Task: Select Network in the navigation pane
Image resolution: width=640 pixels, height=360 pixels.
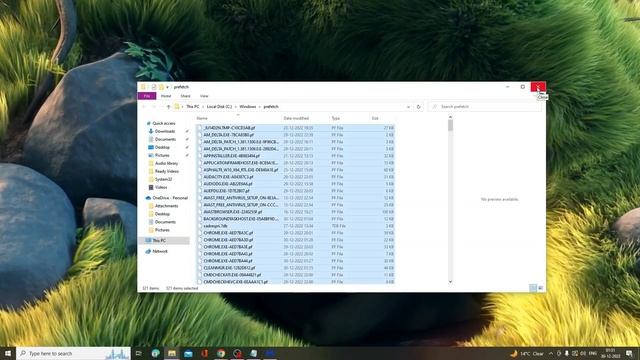Action: tap(160, 251)
